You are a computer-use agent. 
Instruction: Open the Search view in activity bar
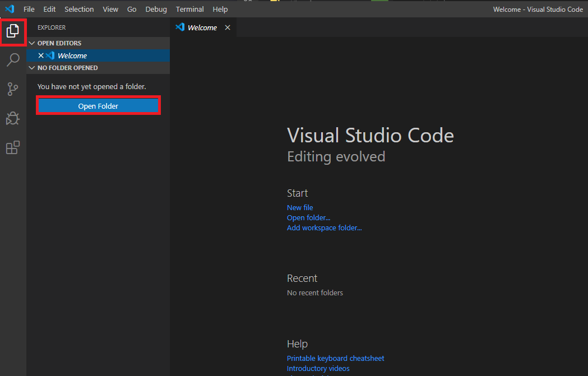(x=13, y=60)
